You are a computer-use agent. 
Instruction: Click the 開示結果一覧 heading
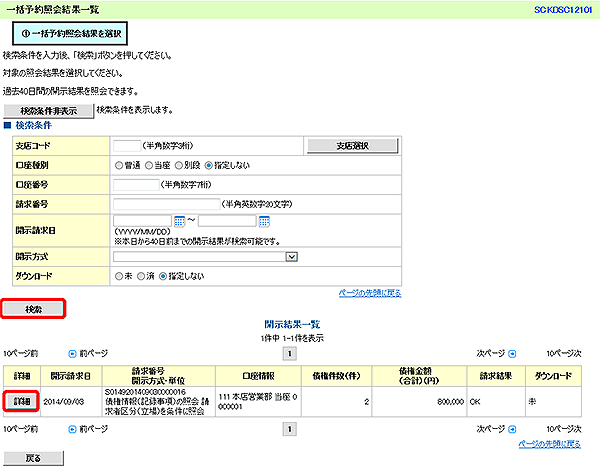coord(292,324)
